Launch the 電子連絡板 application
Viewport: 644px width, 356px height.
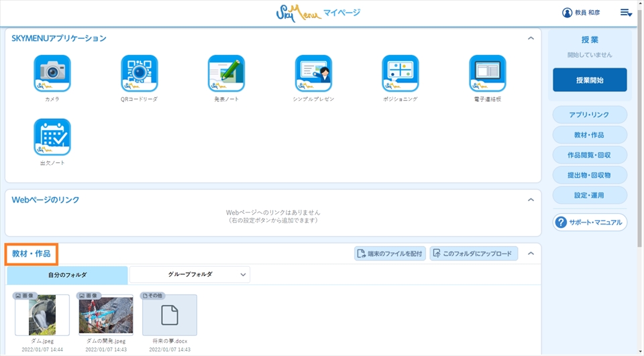487,73
